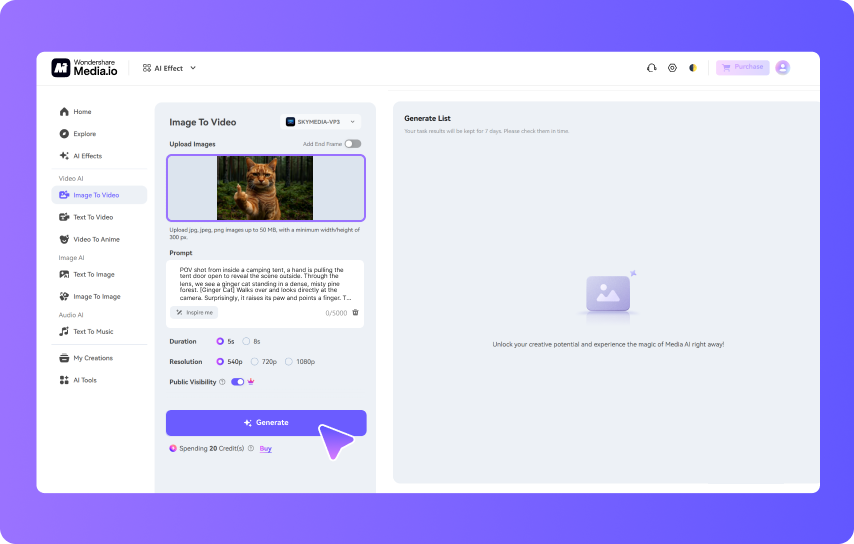Open the AI Effect grid icon
The image size is (854, 544).
coord(147,68)
